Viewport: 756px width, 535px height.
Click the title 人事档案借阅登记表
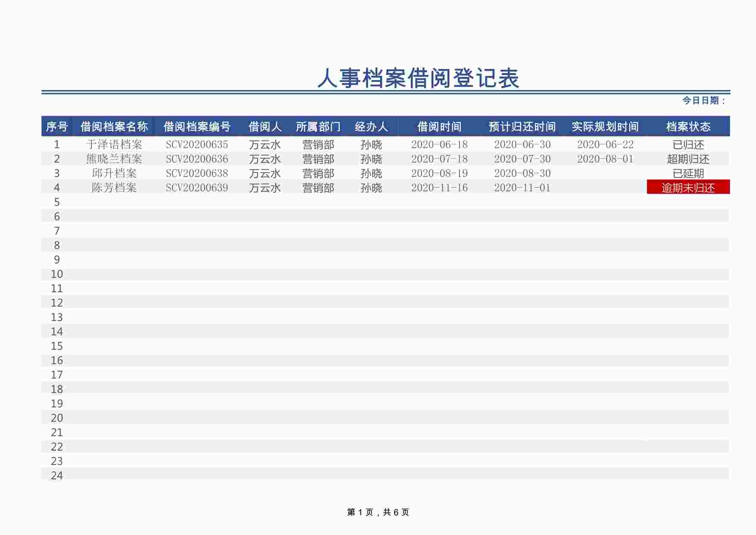(418, 78)
